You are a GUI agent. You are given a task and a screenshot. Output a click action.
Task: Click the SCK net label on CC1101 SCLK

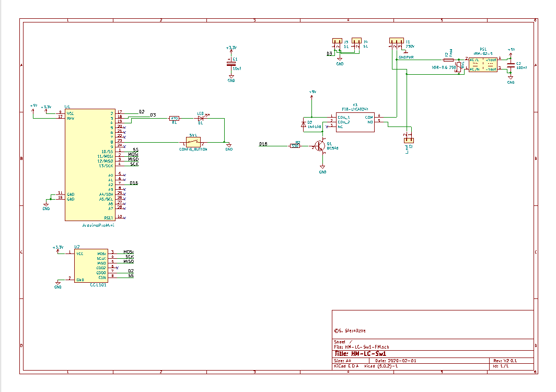pos(130,257)
